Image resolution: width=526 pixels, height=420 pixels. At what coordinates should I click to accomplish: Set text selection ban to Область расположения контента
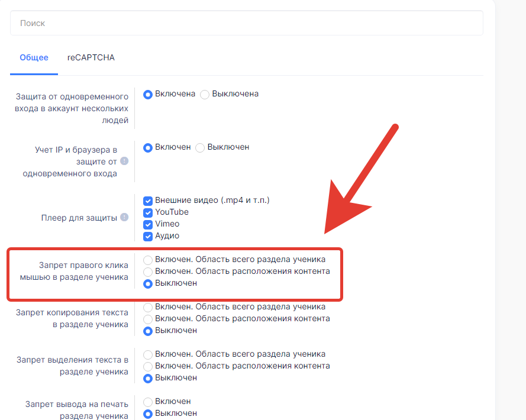tap(148, 366)
